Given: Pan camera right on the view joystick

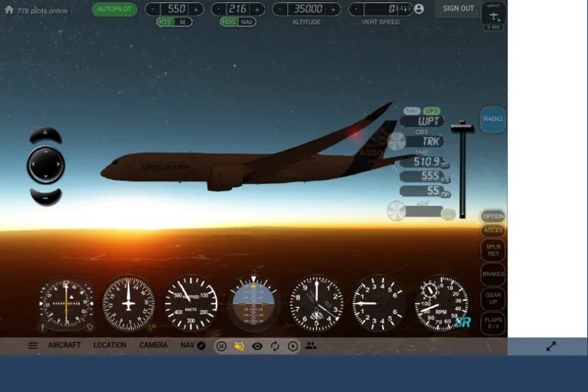Looking at the screenshot, I should tap(58, 165).
